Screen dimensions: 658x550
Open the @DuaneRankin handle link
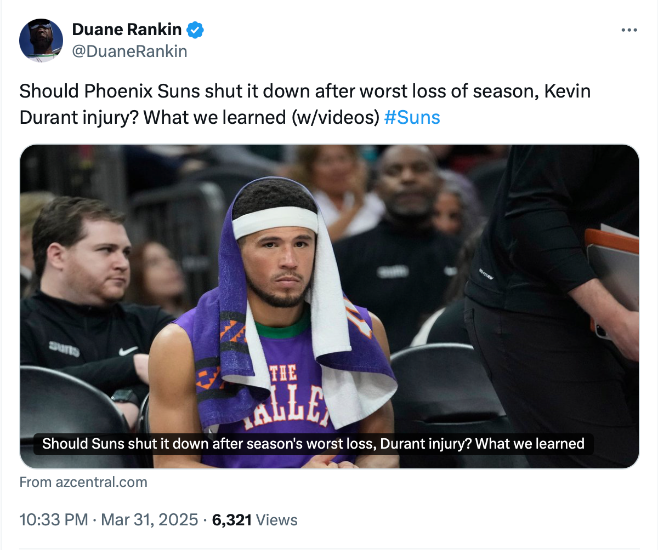point(130,52)
